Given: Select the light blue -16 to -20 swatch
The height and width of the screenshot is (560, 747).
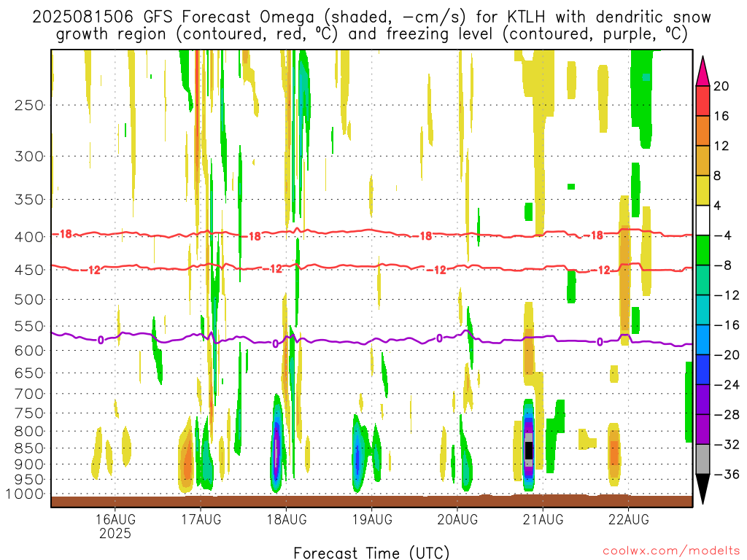Looking at the screenshot, I should [703, 340].
